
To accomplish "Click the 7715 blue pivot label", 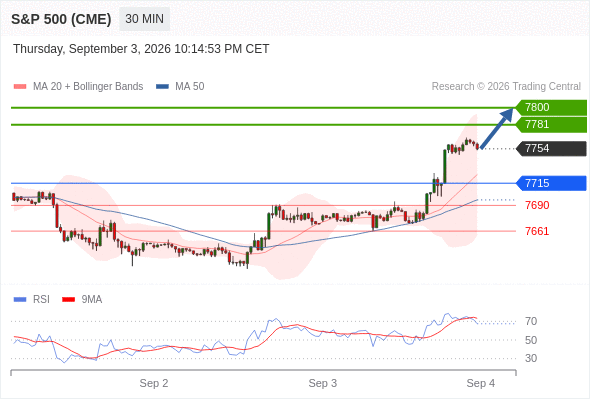I will (551, 184).
